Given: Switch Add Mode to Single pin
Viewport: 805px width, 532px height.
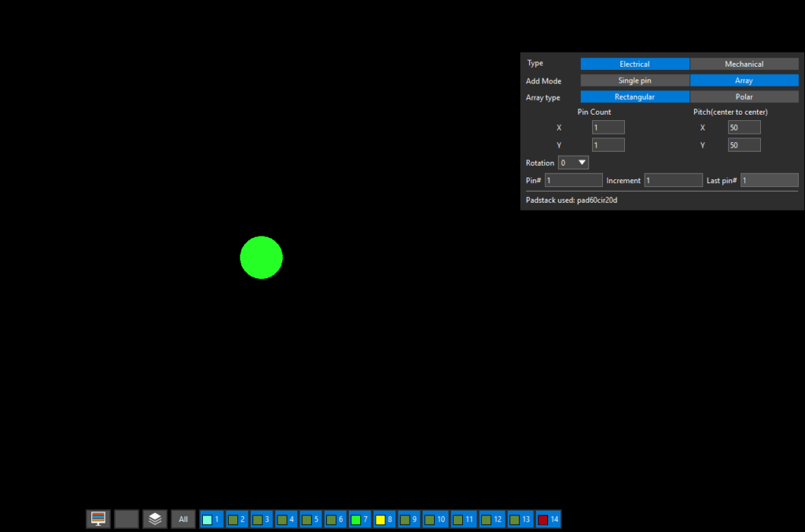Looking at the screenshot, I should 634,80.
